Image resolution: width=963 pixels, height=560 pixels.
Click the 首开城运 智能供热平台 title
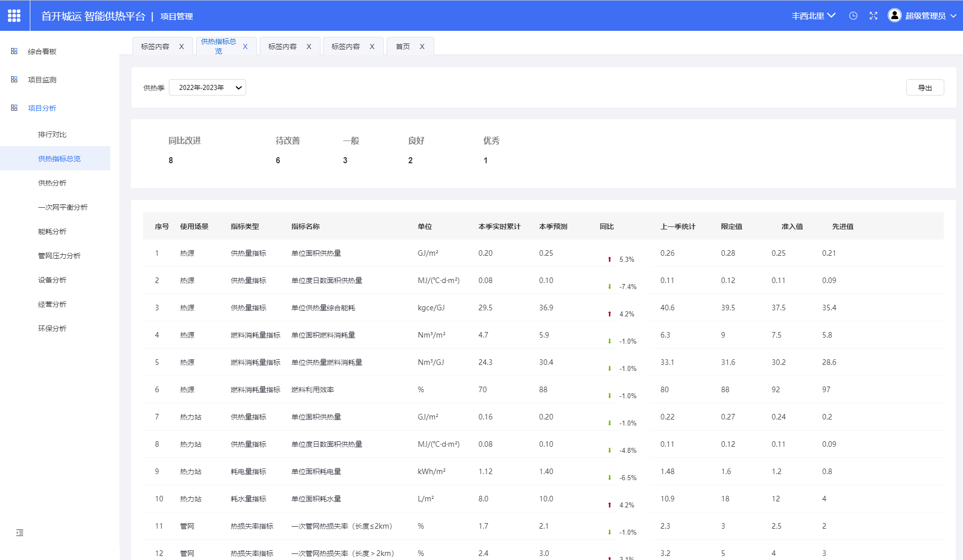(x=93, y=16)
